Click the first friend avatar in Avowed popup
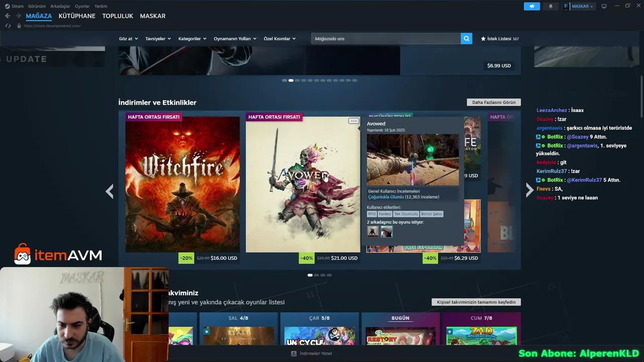The height and width of the screenshot is (362, 644). coord(373,232)
